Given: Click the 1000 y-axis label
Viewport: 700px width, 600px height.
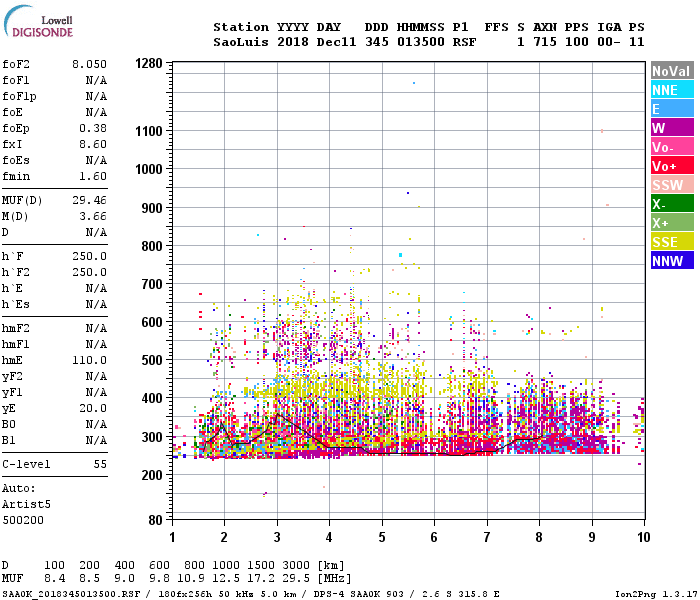Looking at the screenshot, I should (x=149, y=169).
